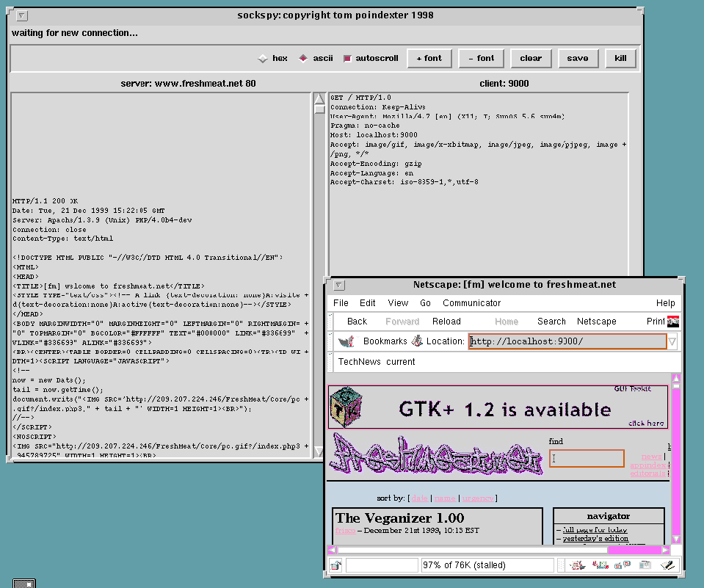Open the Communicator menu
704x588 pixels.
coord(471,303)
